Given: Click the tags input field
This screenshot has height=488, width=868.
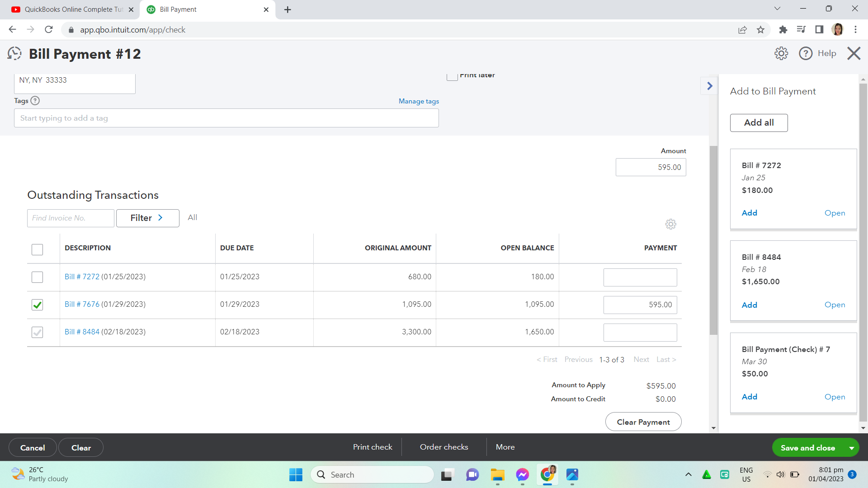Looking at the screenshot, I should 226,118.
